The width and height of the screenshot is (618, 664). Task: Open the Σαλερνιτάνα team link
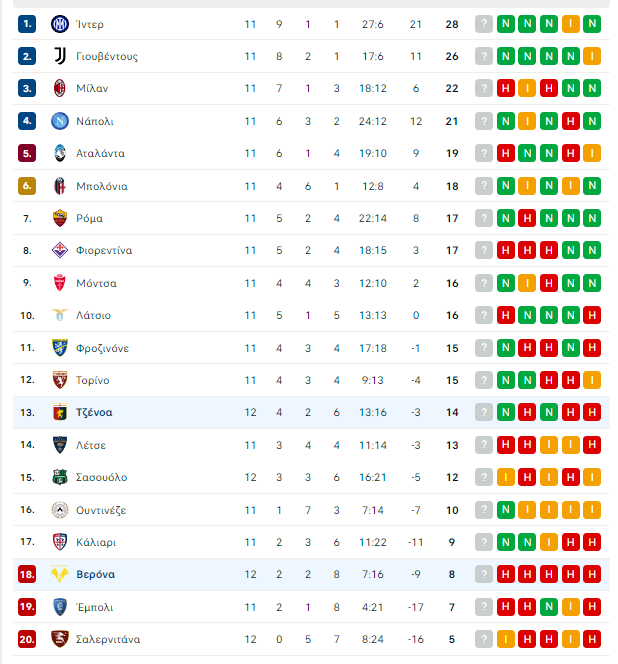(108, 639)
